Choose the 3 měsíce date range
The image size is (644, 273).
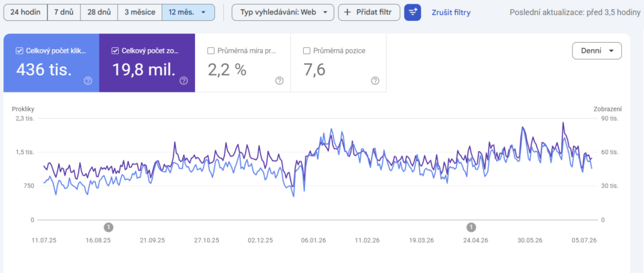point(140,13)
